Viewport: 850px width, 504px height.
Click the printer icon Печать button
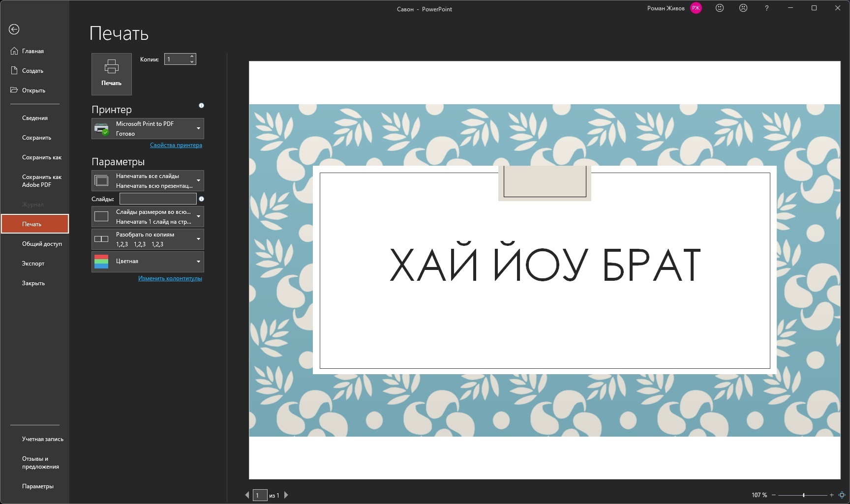112,74
